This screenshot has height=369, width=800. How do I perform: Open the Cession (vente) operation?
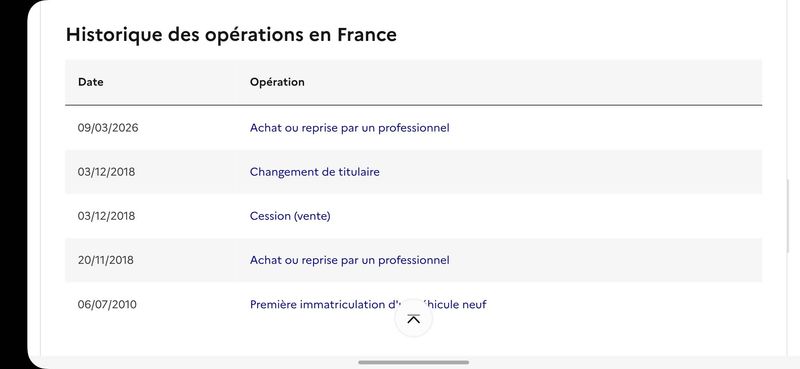tap(290, 216)
